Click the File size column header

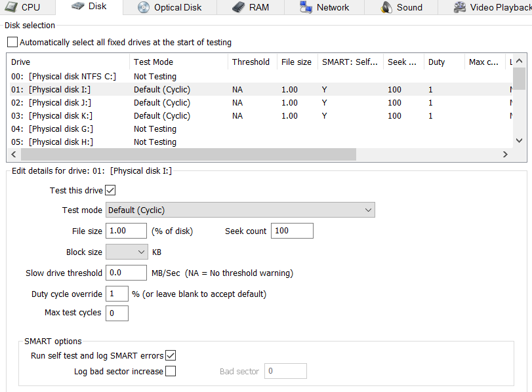[x=297, y=62]
